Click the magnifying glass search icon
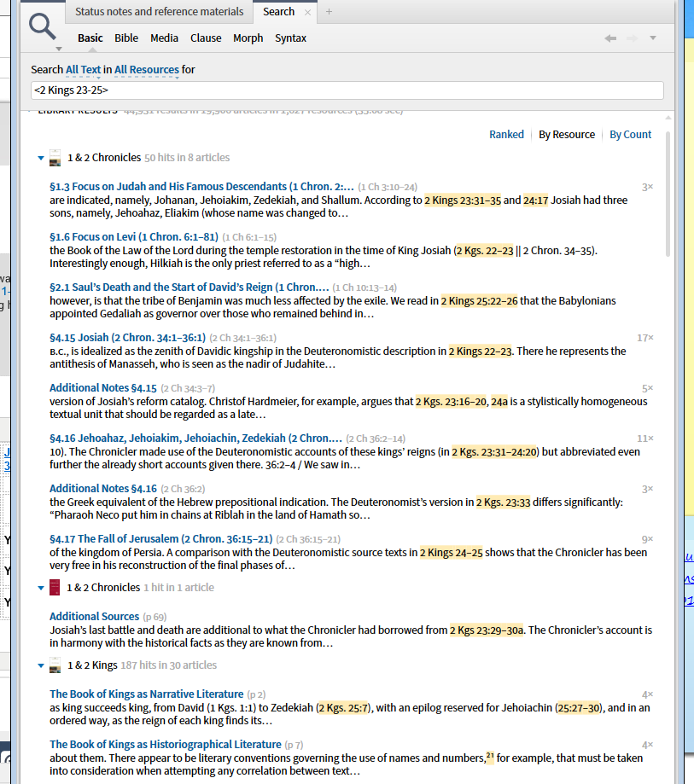 click(43, 26)
